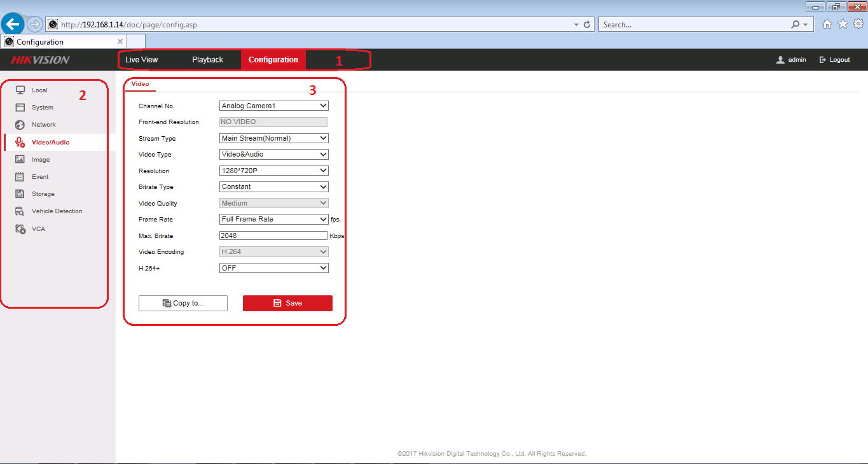The height and width of the screenshot is (464, 868).
Task: Open the Frame Rate dropdown
Action: click(273, 219)
